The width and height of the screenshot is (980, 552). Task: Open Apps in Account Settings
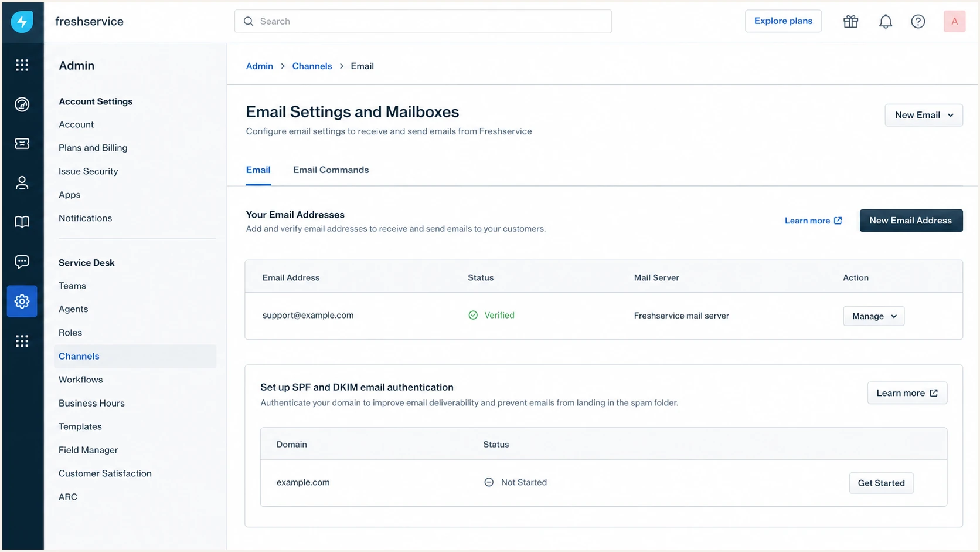pyautogui.click(x=69, y=195)
